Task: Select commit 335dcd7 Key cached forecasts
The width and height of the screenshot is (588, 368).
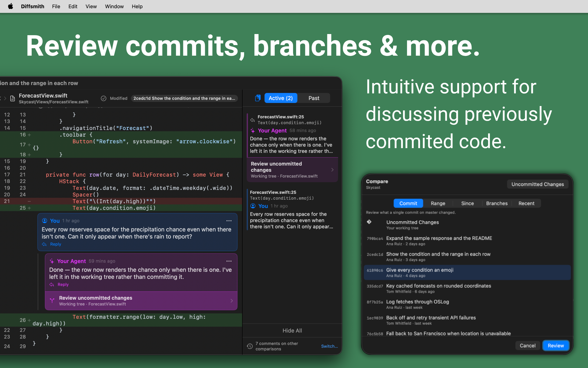Action: (467, 288)
